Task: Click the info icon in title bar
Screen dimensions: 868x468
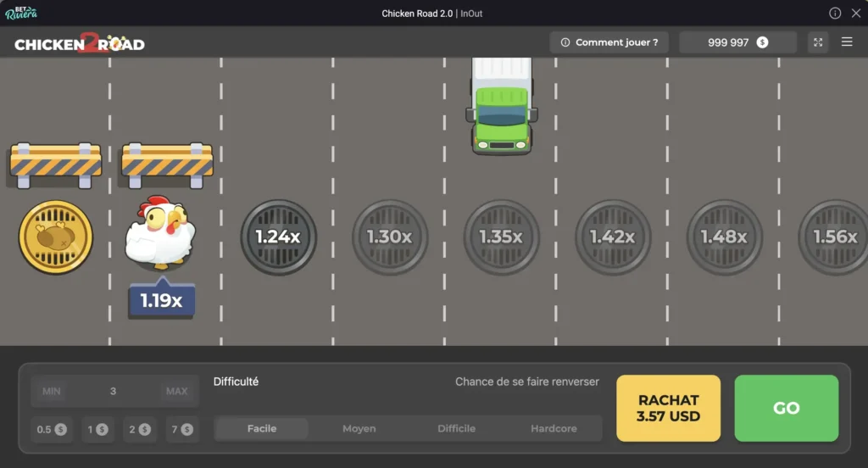Action: pyautogui.click(x=835, y=14)
